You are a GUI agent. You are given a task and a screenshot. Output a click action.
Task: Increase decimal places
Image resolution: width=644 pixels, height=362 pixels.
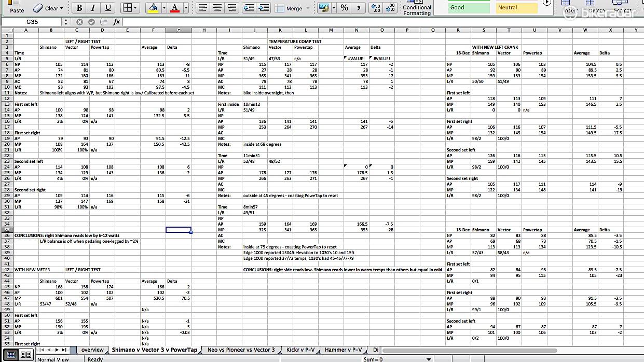point(377,8)
